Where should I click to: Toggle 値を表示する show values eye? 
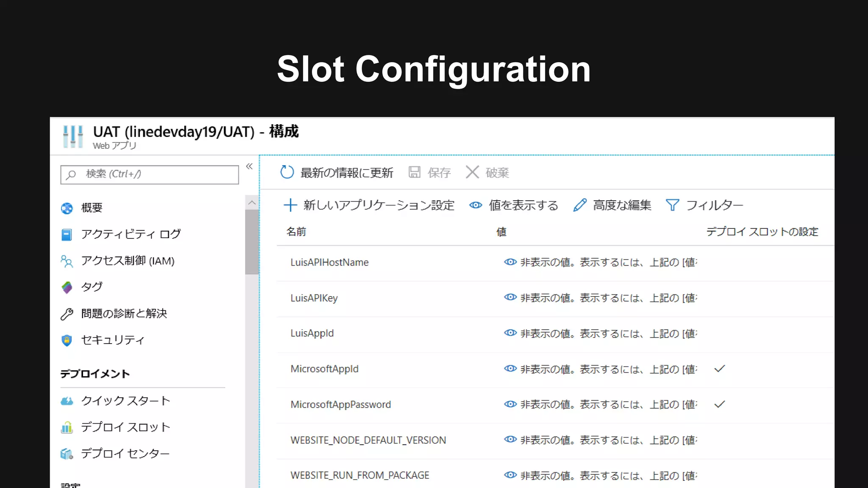pyautogui.click(x=476, y=205)
